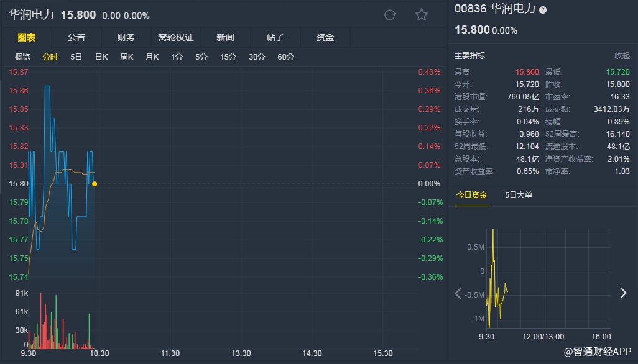Go to next fund chart arrow

(x=623, y=293)
